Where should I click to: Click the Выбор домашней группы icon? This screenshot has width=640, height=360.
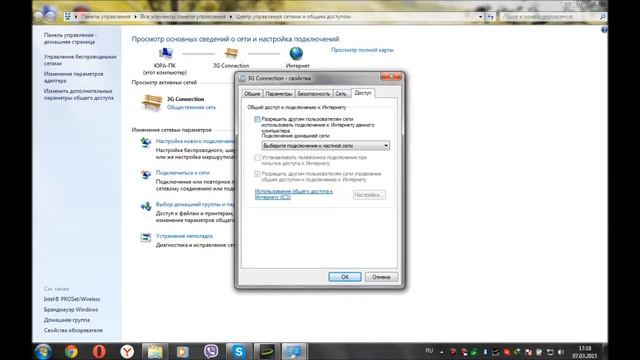[x=146, y=206]
